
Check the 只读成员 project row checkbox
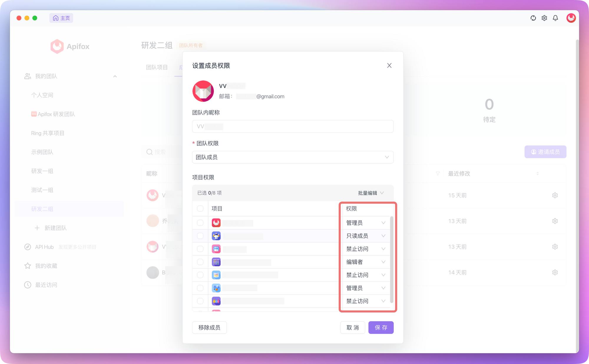(x=200, y=236)
